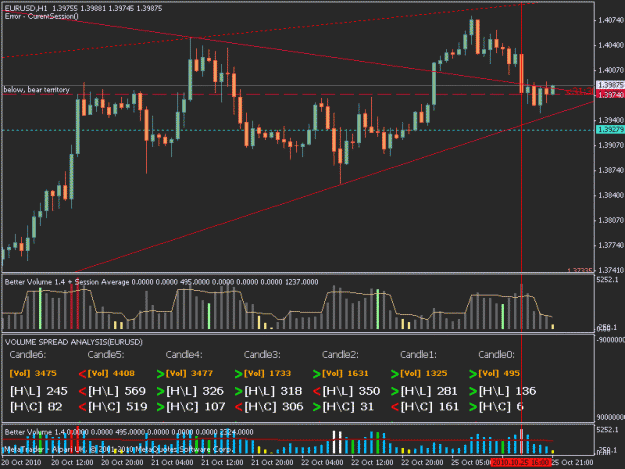625x469 pixels.
Task: Click the Candle3: column header
Action: [x=262, y=355]
